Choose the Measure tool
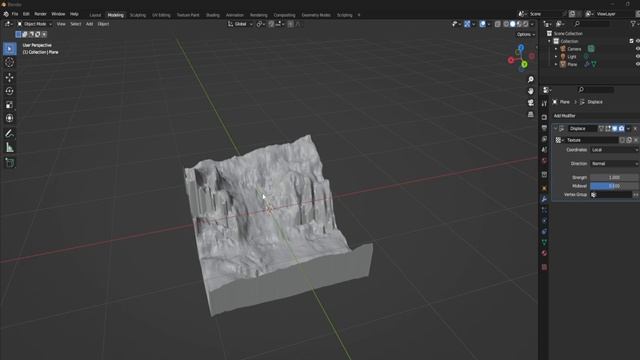 pyautogui.click(x=9, y=147)
